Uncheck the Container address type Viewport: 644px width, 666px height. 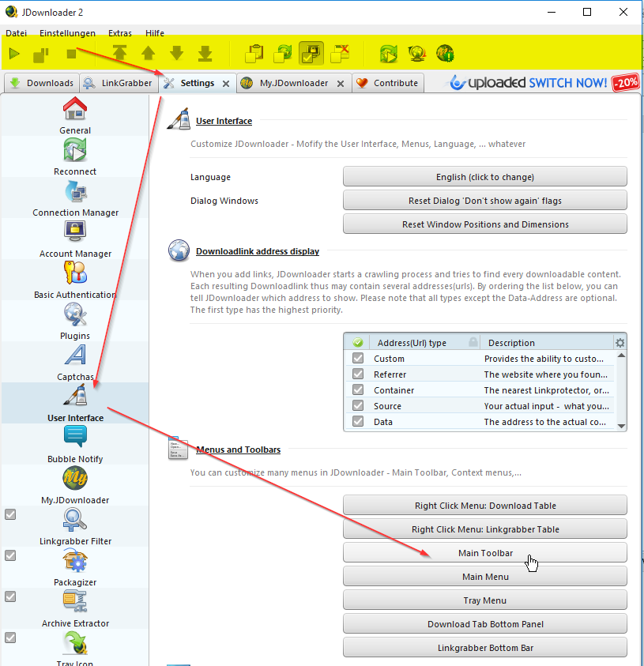[x=358, y=389]
